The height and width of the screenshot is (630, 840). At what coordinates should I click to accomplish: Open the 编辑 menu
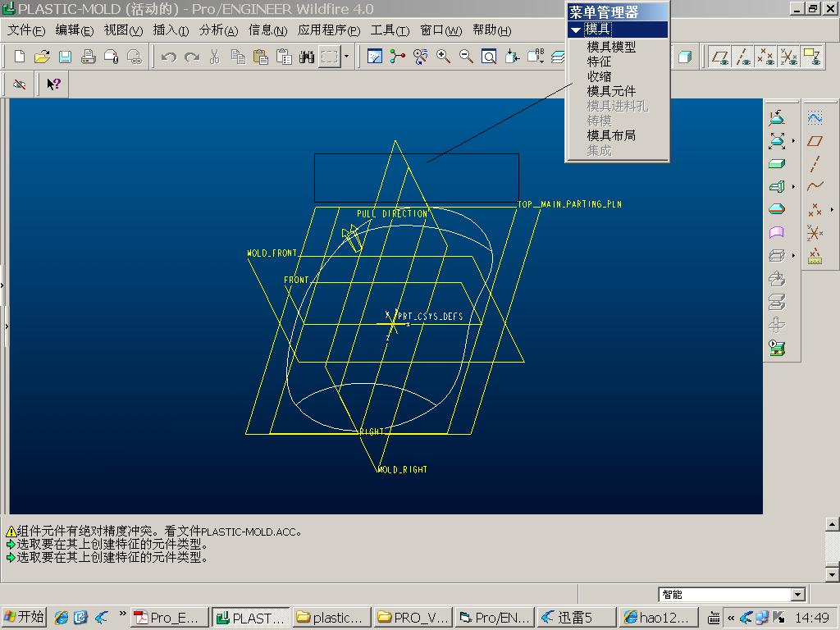point(75,30)
